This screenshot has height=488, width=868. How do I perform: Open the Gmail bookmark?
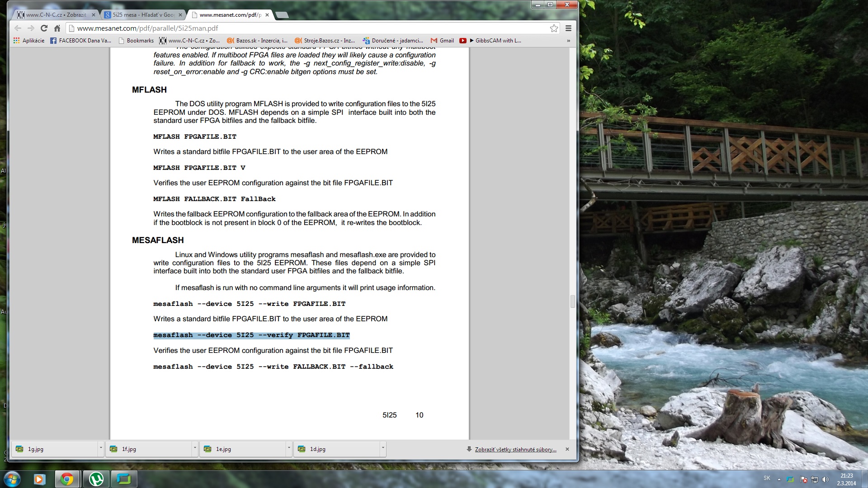click(442, 41)
